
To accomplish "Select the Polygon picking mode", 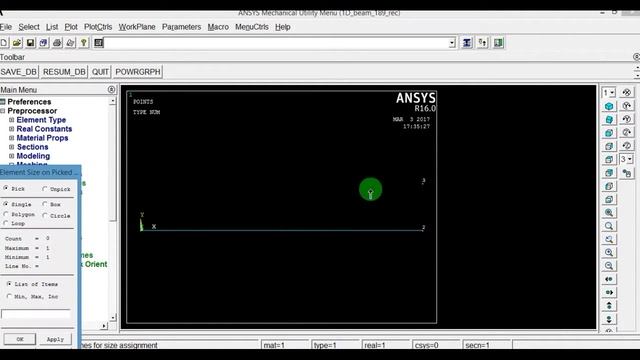I will [6, 214].
